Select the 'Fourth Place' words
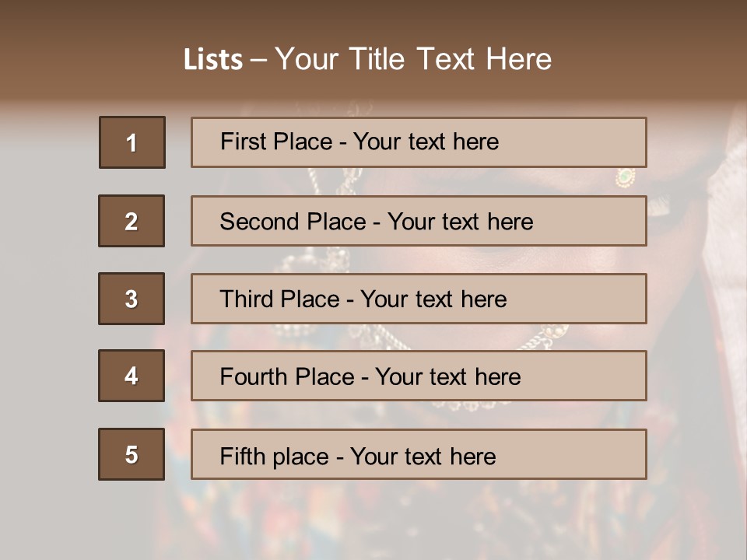Image resolution: width=747 pixels, height=560 pixels. (x=286, y=377)
